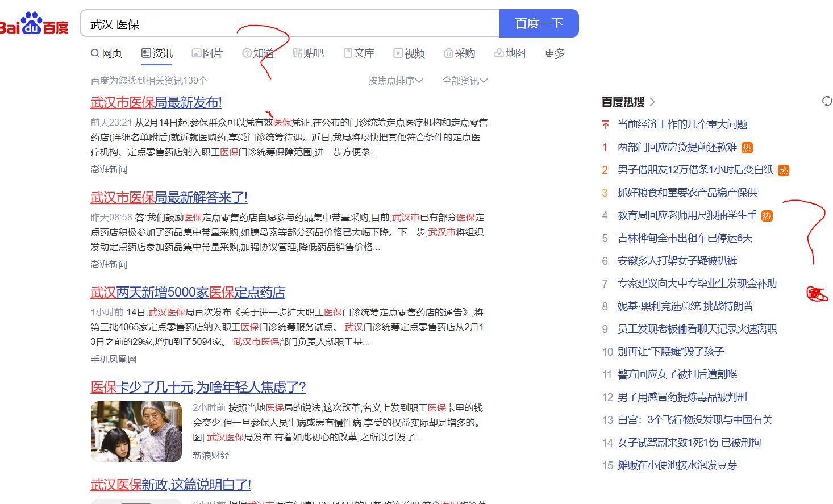Click the chevron next to 百度热搜

tap(652, 102)
